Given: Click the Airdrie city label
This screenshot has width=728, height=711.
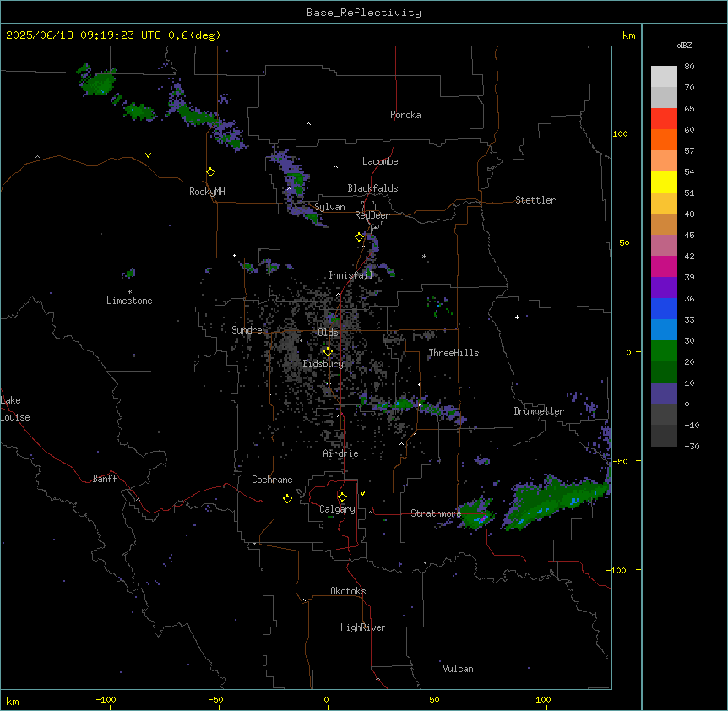Looking at the screenshot, I should (x=340, y=453).
